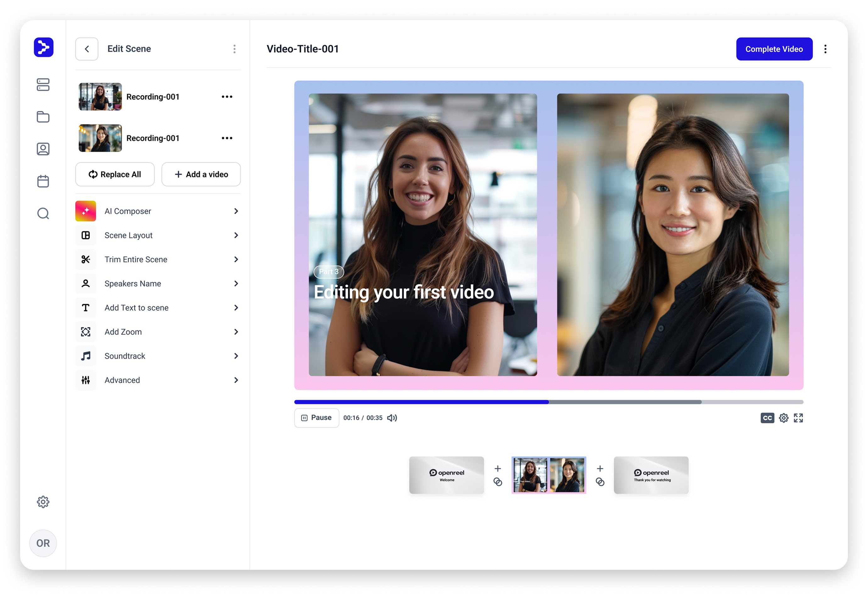Pause the video playback
868x595 pixels.
316,418
